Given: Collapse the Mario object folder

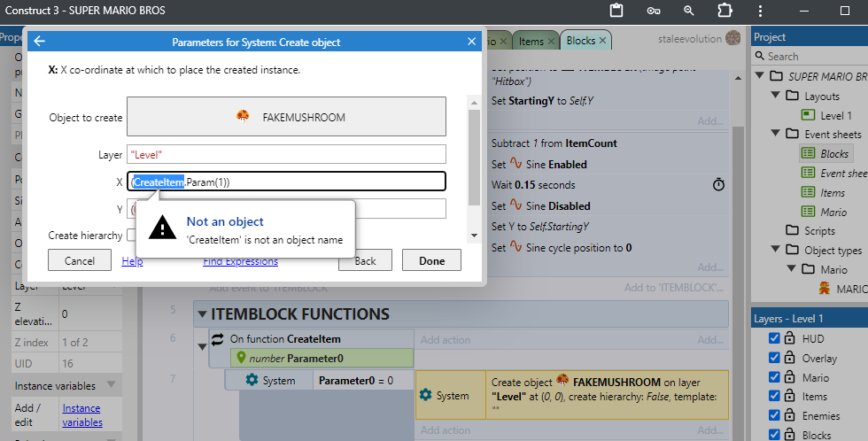Looking at the screenshot, I should (x=792, y=269).
